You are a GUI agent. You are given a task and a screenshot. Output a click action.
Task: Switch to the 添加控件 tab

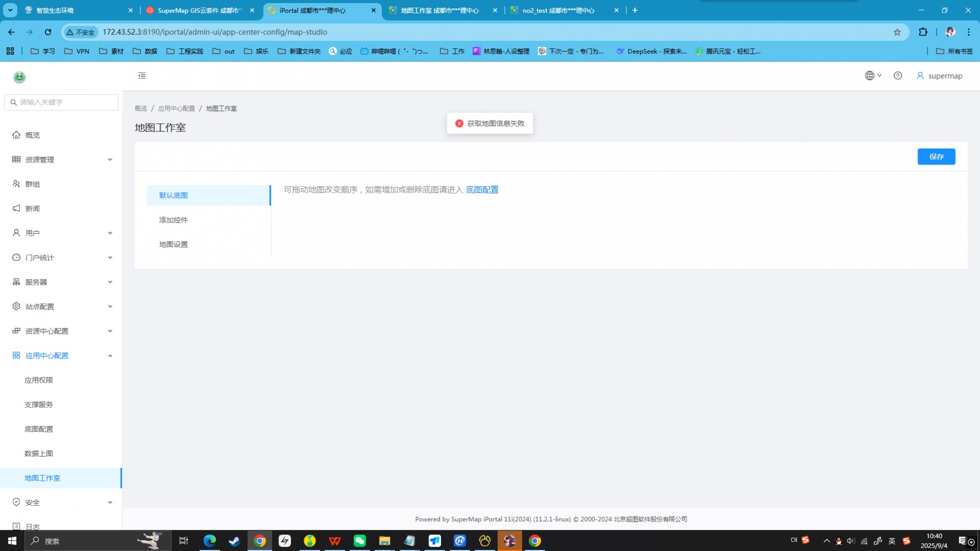[173, 220]
